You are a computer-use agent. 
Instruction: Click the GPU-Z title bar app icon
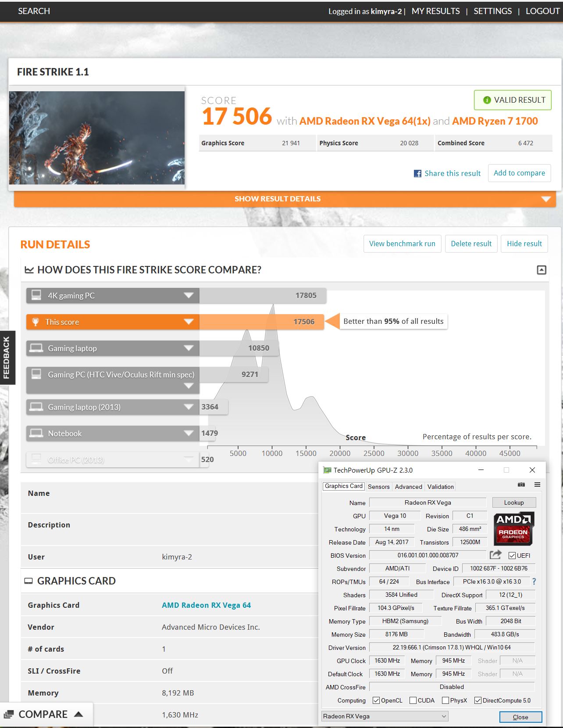pyautogui.click(x=327, y=470)
